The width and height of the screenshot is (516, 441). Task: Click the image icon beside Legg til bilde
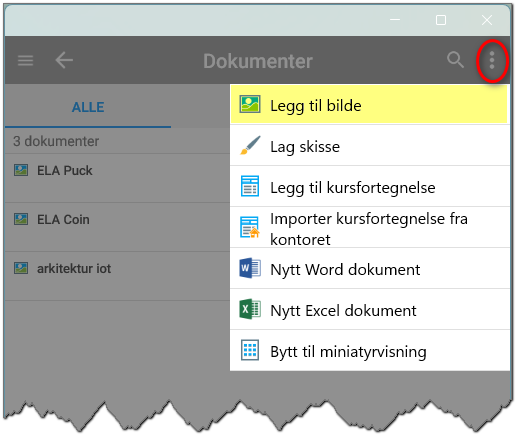click(250, 104)
